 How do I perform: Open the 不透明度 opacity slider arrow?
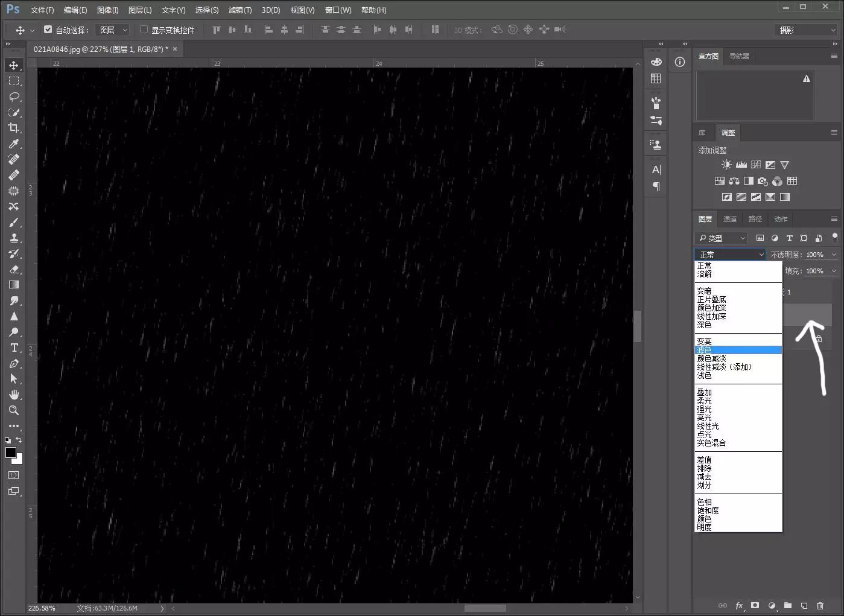(834, 255)
